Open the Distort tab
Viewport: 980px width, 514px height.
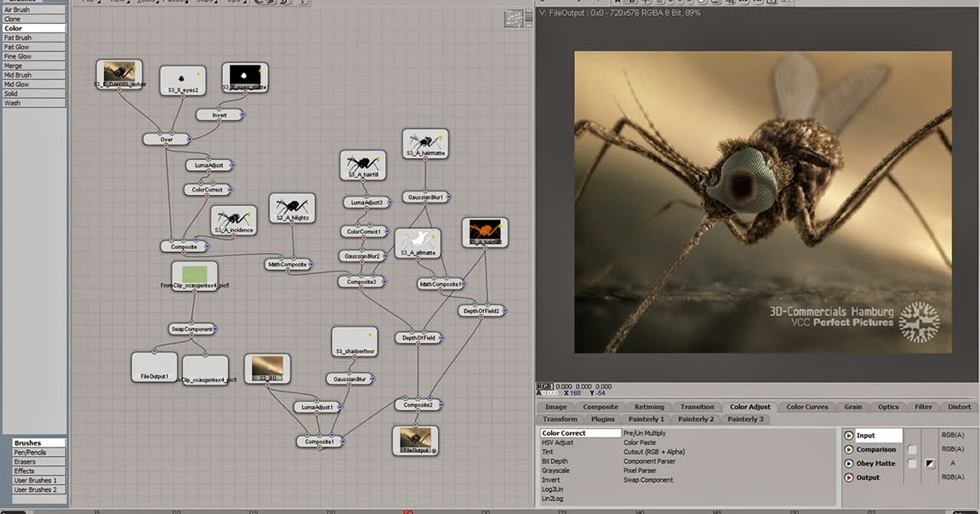click(959, 407)
